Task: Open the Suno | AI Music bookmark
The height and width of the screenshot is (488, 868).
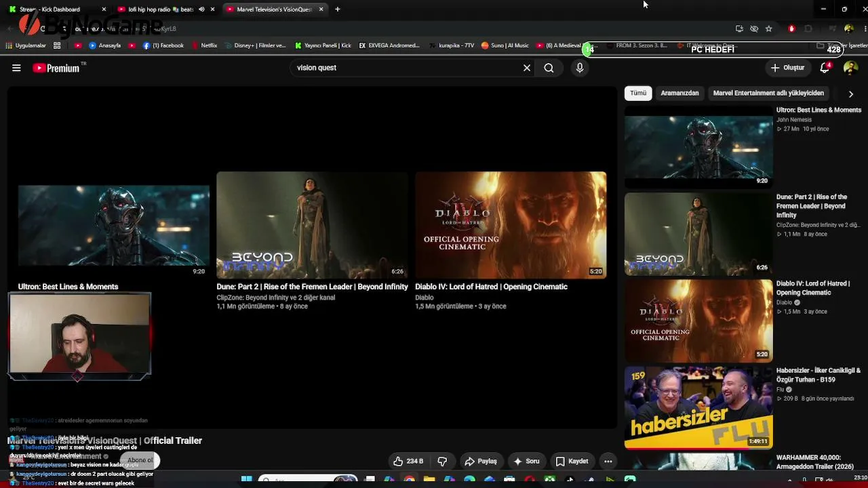Action: (x=505, y=45)
